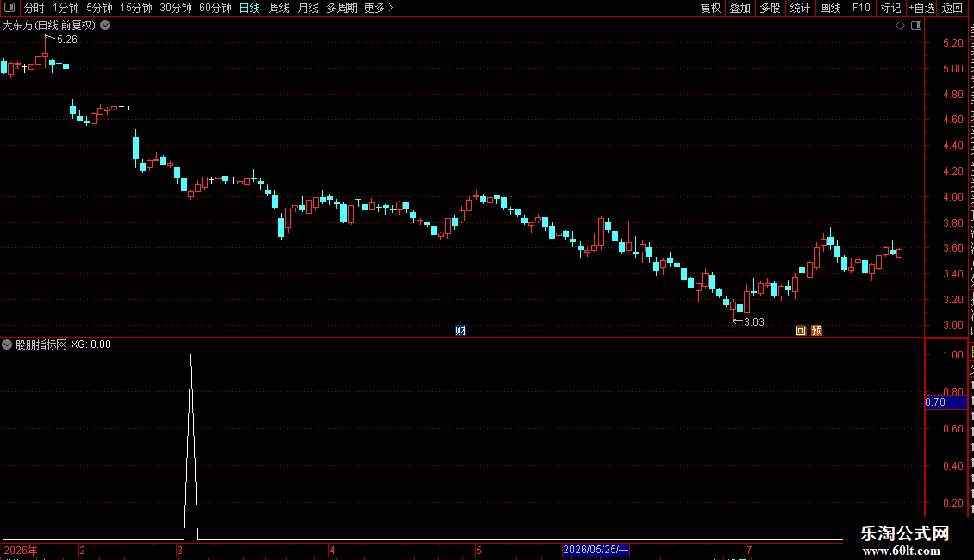Image resolution: width=974 pixels, height=560 pixels.
Task: Toggle the split-panel icon on the chart header
Action: pos(916,26)
